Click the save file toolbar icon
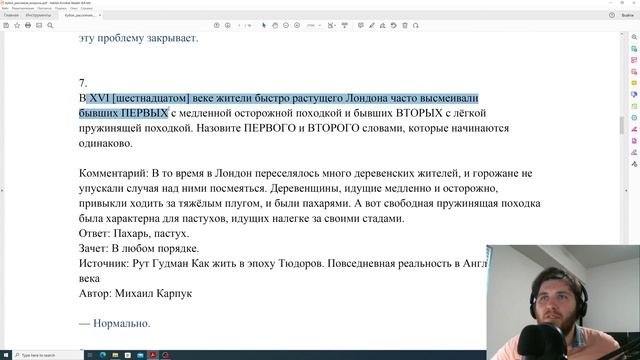 point(6,25)
